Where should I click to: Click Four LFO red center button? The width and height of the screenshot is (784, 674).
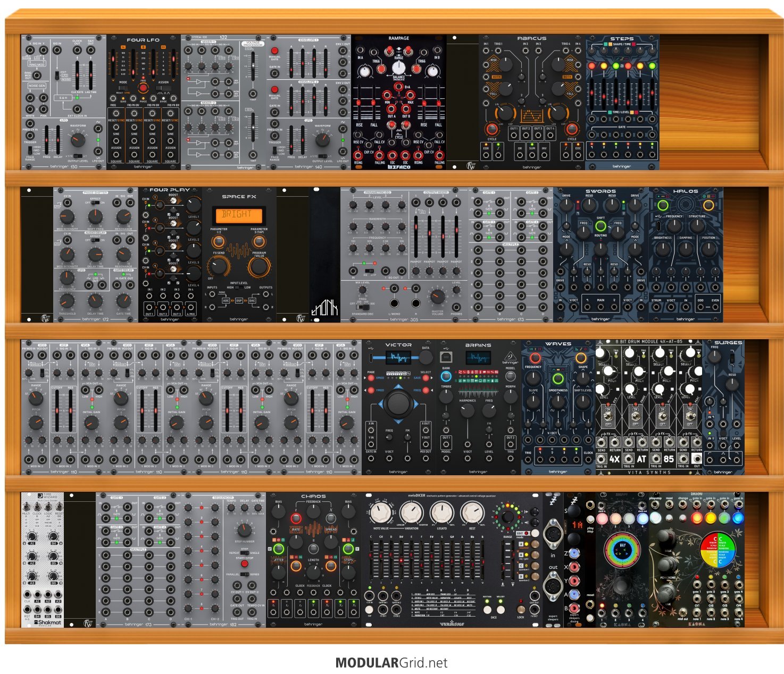(x=143, y=88)
